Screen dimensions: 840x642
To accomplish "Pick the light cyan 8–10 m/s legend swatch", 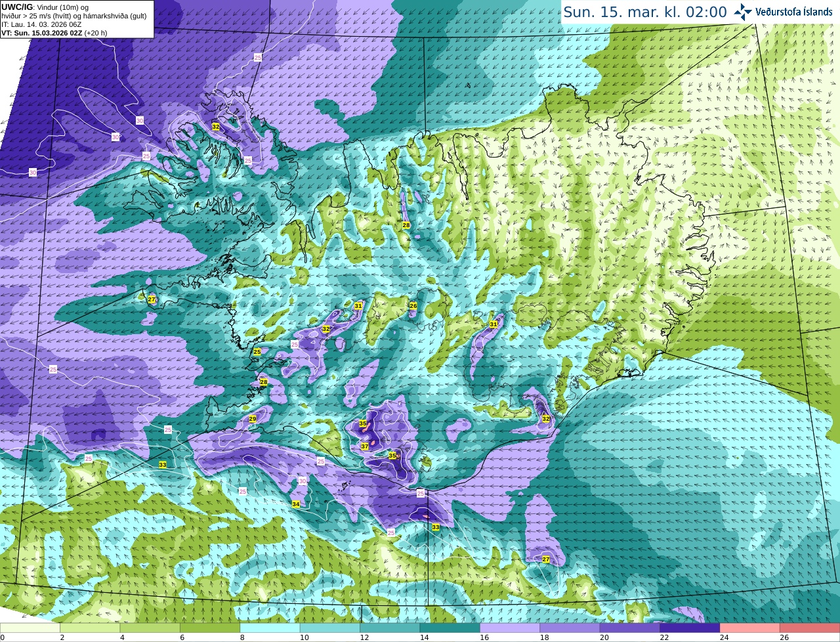I will (270, 628).
